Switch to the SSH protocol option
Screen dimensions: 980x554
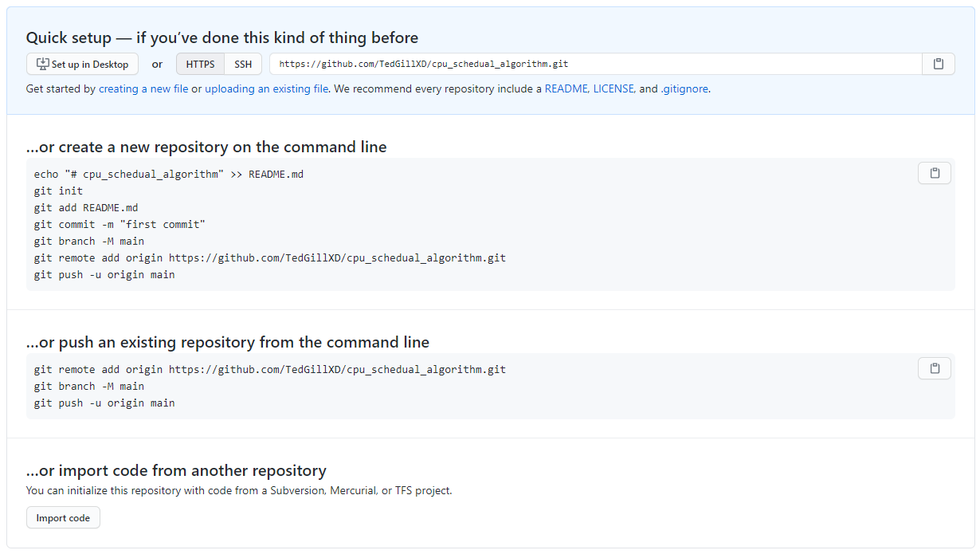pyautogui.click(x=243, y=65)
